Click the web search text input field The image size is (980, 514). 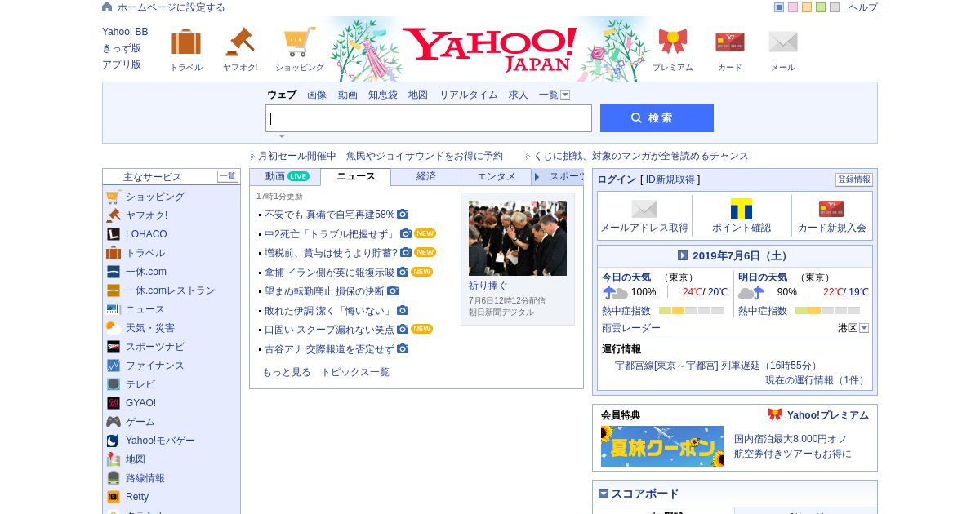[x=429, y=118]
